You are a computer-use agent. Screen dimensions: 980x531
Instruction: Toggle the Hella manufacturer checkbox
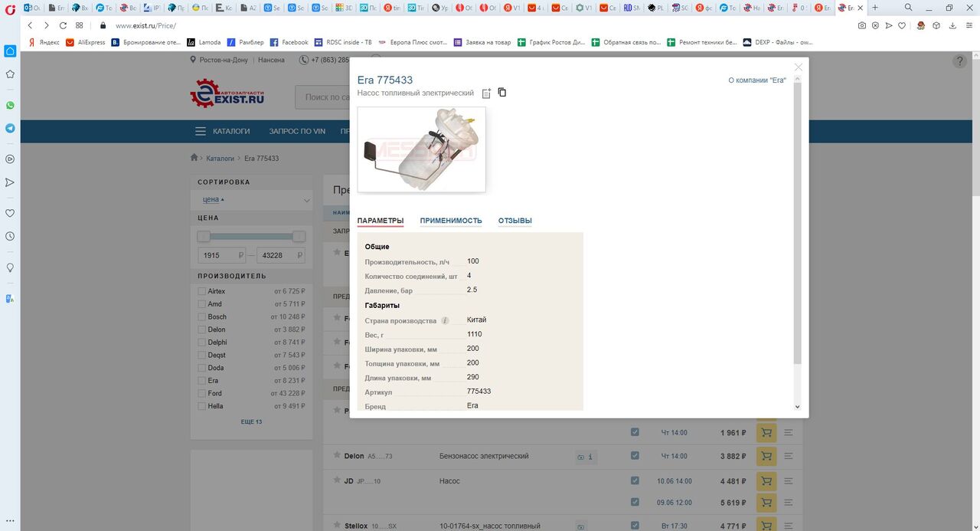pyautogui.click(x=202, y=406)
